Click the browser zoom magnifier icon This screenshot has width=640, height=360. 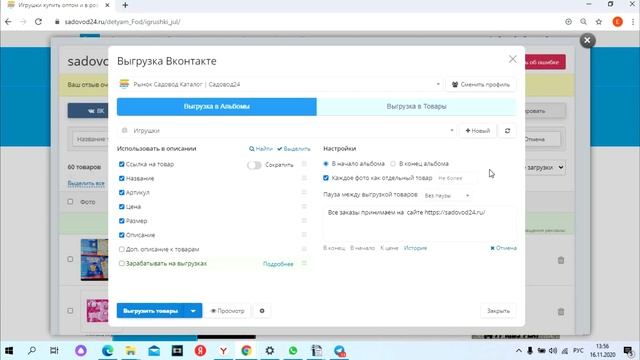coord(583,22)
